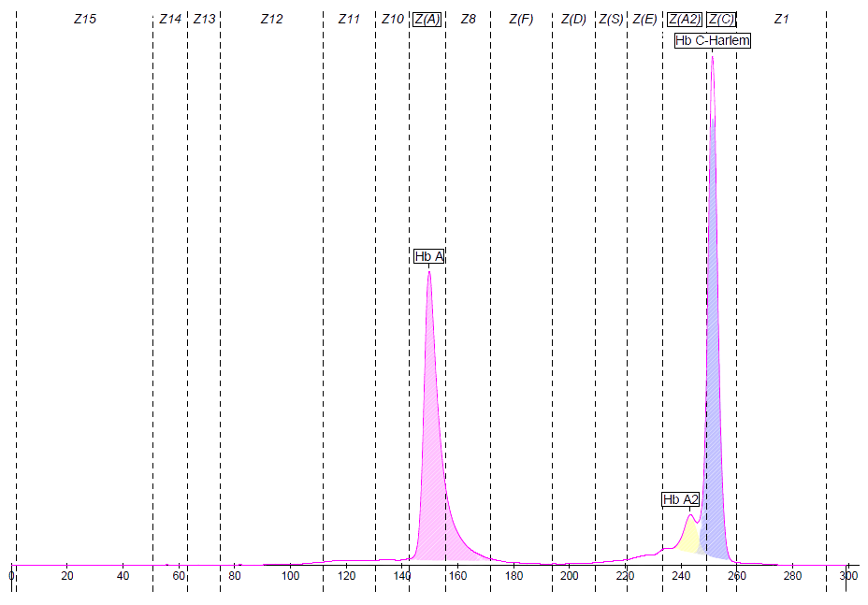Click the 100 tick on x-axis
This screenshot has height=605, width=868.
point(290,575)
